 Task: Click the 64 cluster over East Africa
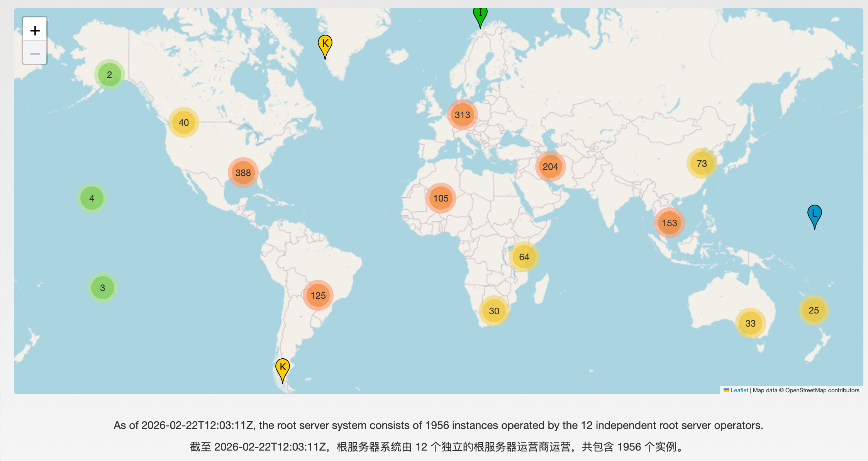[524, 256]
